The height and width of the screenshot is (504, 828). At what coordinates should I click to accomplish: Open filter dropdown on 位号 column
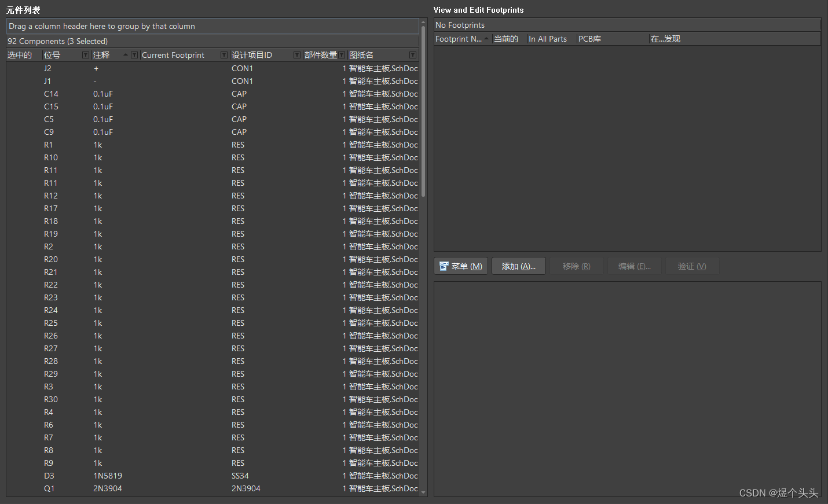pyautogui.click(x=86, y=55)
